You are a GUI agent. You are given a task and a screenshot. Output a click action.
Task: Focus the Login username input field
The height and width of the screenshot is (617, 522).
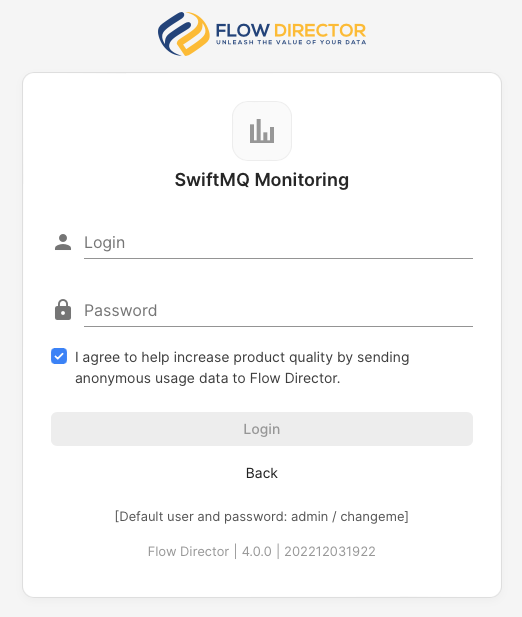click(x=278, y=242)
